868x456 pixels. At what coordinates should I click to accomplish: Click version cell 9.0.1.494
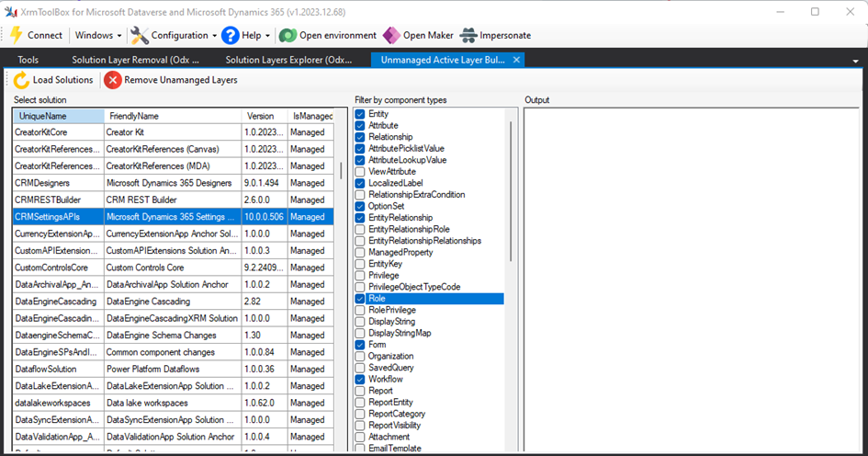(x=265, y=183)
